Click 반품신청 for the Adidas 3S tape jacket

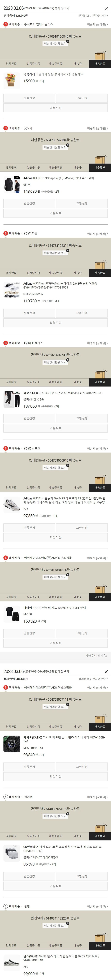[29, 203]
